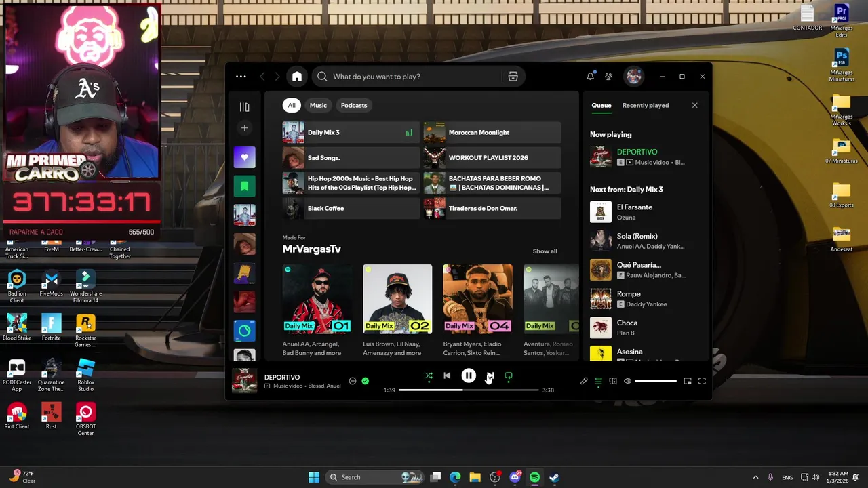Image resolution: width=868 pixels, height=488 pixels.
Task: Toggle repeat in the player bar
Action: [x=509, y=375]
